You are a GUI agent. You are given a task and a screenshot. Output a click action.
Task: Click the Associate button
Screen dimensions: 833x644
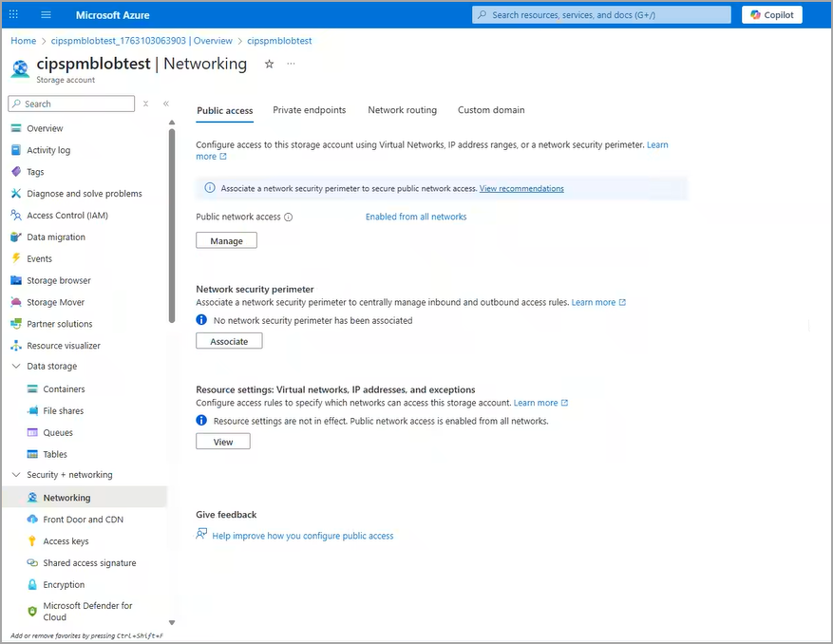click(x=229, y=341)
